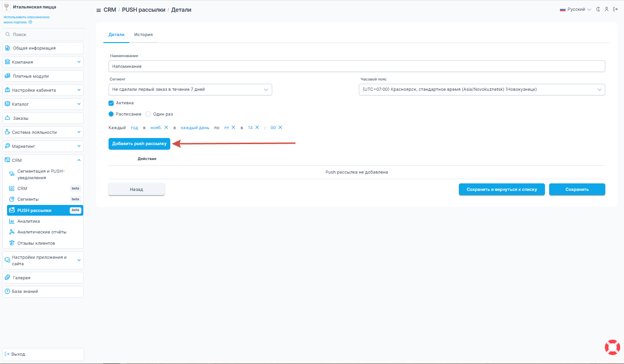Image resolution: width=624 pixels, height=364 pixels.
Task: Clear the weekday value 'пт' with its X
Action: 233,128
